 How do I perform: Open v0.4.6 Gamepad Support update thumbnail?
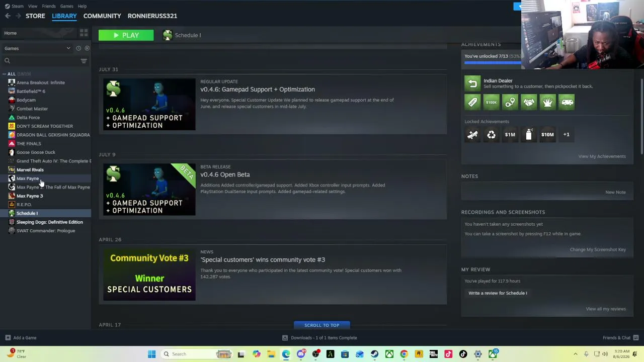click(149, 105)
